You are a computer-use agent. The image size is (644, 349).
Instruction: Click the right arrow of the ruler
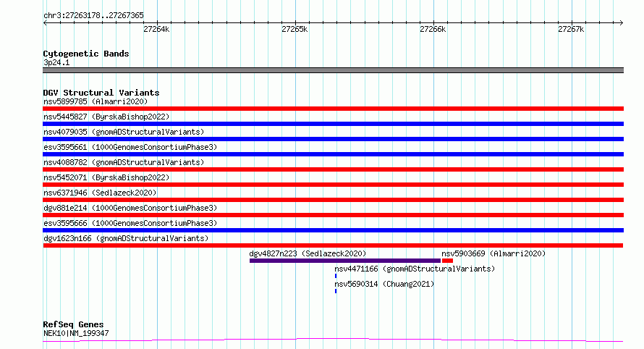pyautogui.click(x=622, y=23)
